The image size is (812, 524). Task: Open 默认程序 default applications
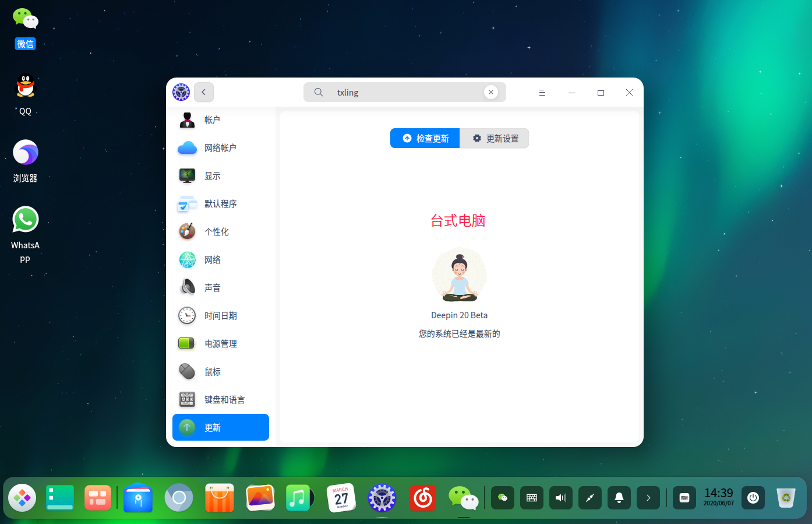click(x=220, y=204)
